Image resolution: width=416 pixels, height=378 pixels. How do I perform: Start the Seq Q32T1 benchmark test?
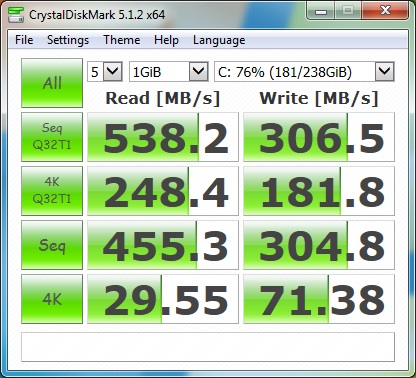(52, 137)
